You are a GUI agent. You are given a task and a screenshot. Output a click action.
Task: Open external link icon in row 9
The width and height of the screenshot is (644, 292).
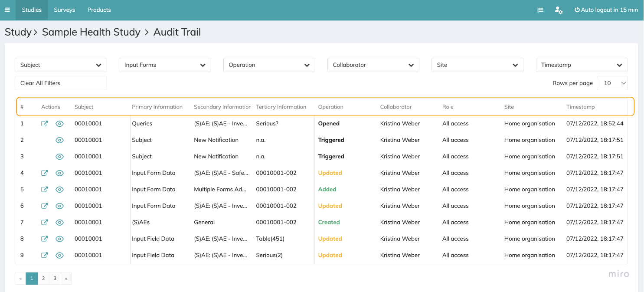(x=44, y=256)
